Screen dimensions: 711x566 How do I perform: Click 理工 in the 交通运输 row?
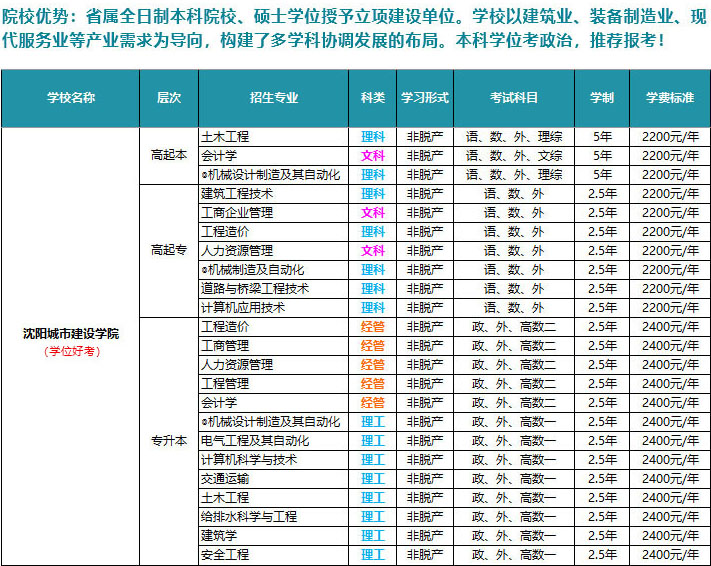pyautogui.click(x=373, y=479)
